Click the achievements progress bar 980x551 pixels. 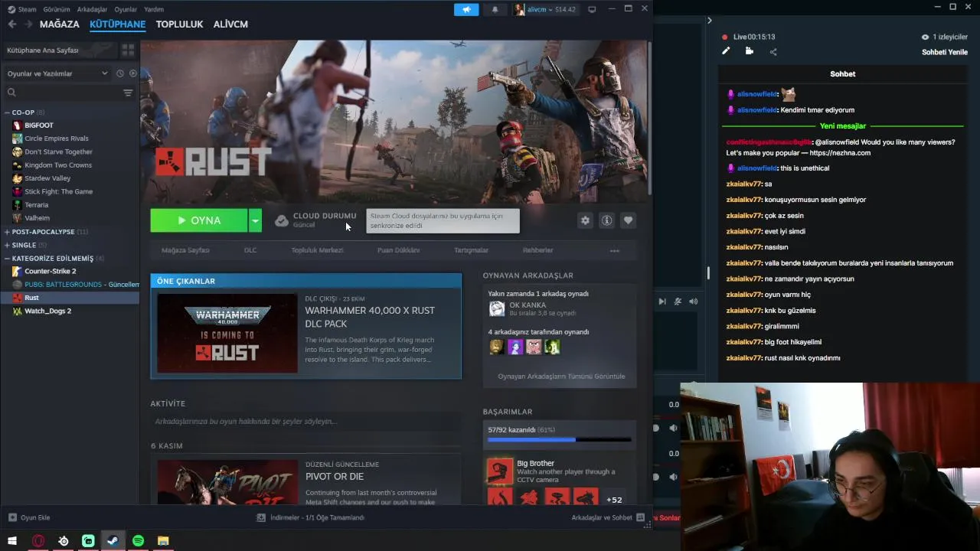pyautogui.click(x=560, y=440)
